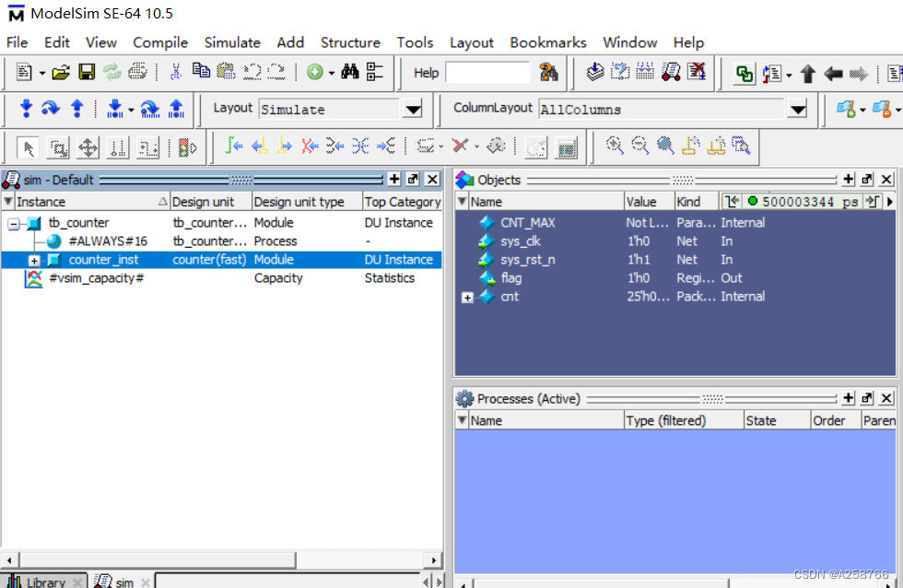
Task: Add new pane in Objects panel plus button
Action: click(x=849, y=180)
